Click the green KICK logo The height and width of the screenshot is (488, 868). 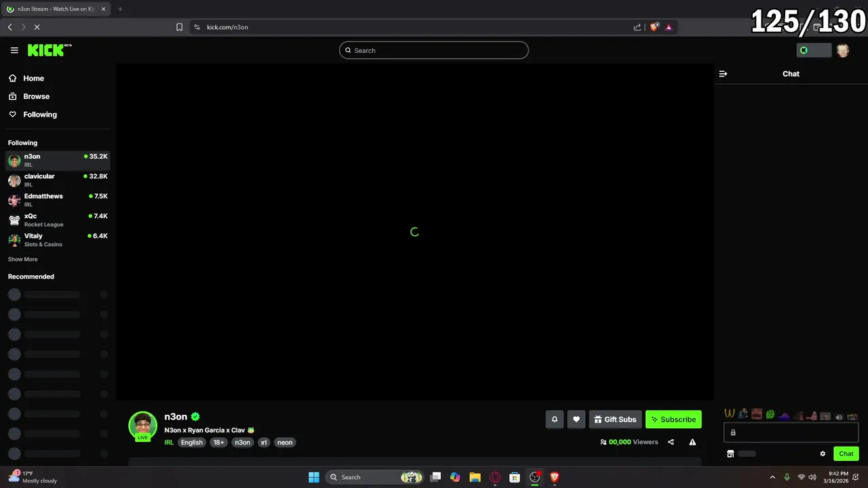[50, 50]
